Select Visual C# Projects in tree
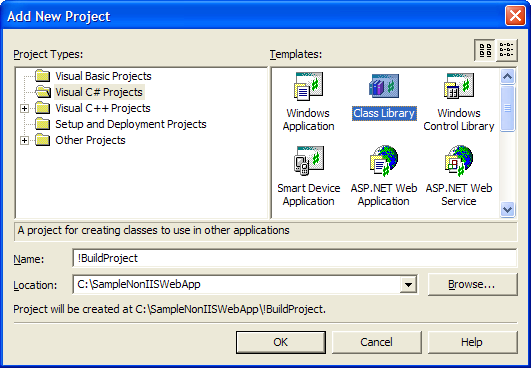 coord(99,92)
